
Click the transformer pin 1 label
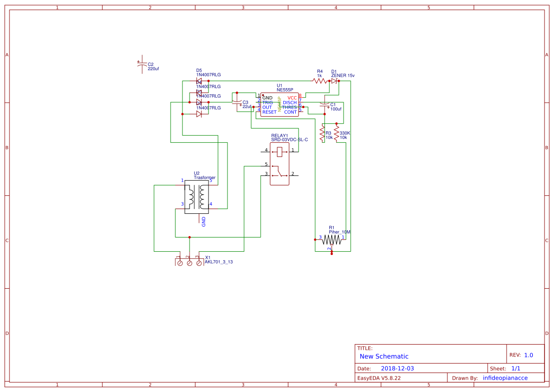182,180
